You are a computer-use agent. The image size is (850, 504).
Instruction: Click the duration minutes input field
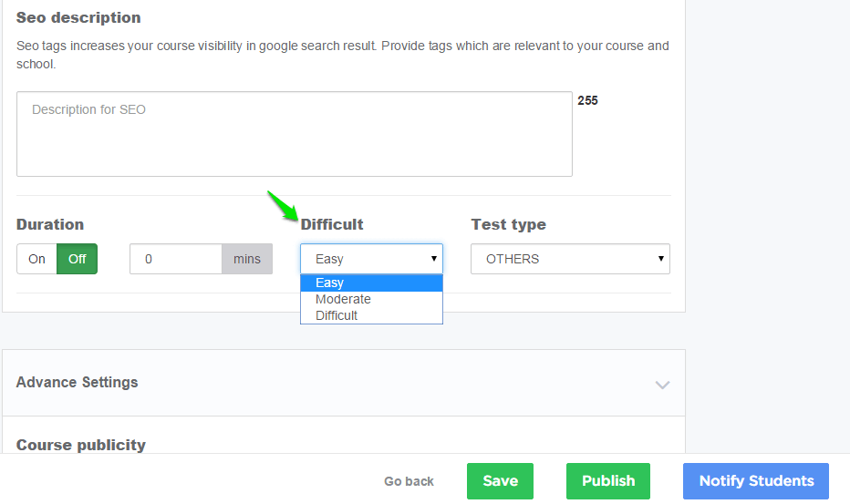[176, 259]
